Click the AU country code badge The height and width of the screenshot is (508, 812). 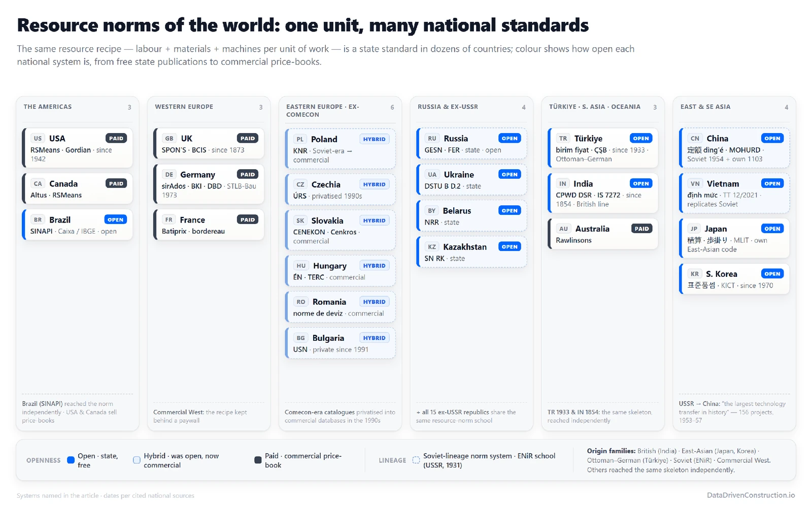click(x=564, y=229)
